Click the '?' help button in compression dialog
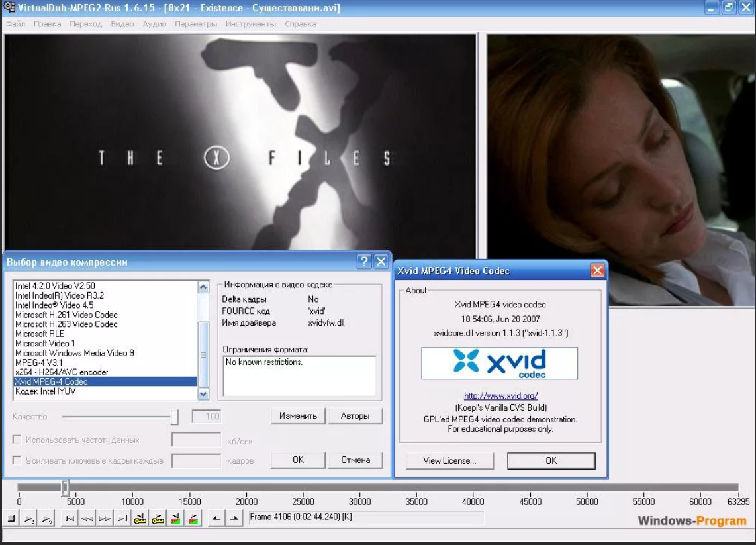 [x=364, y=262]
